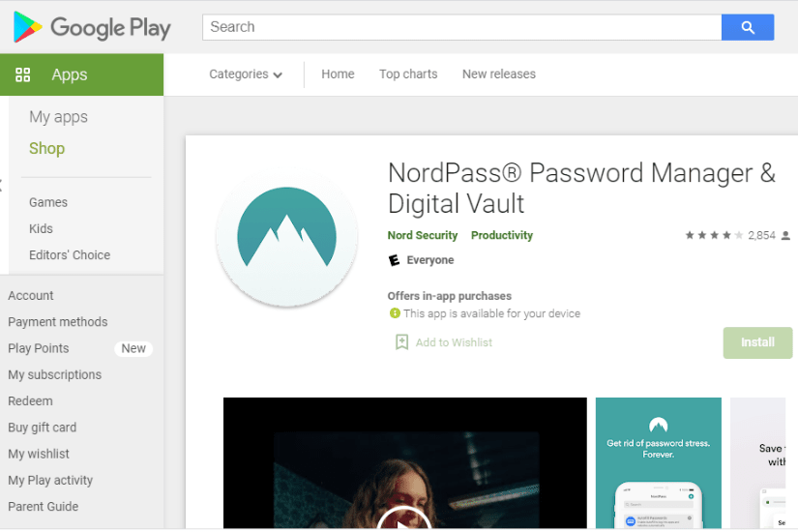Click the 'Everyone' content rating label

point(430,260)
